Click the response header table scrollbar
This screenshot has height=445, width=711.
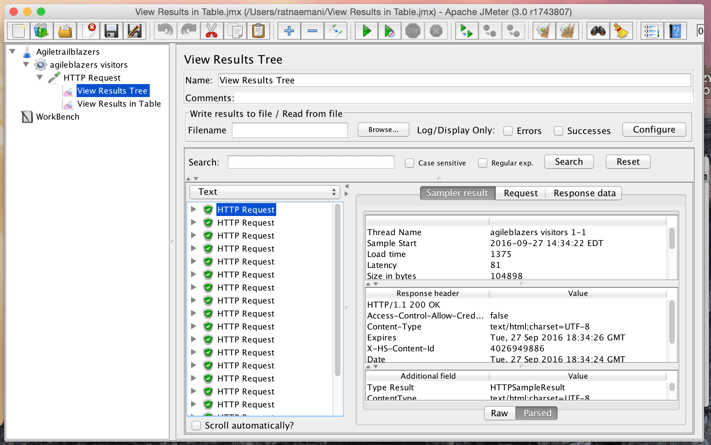[x=672, y=321]
